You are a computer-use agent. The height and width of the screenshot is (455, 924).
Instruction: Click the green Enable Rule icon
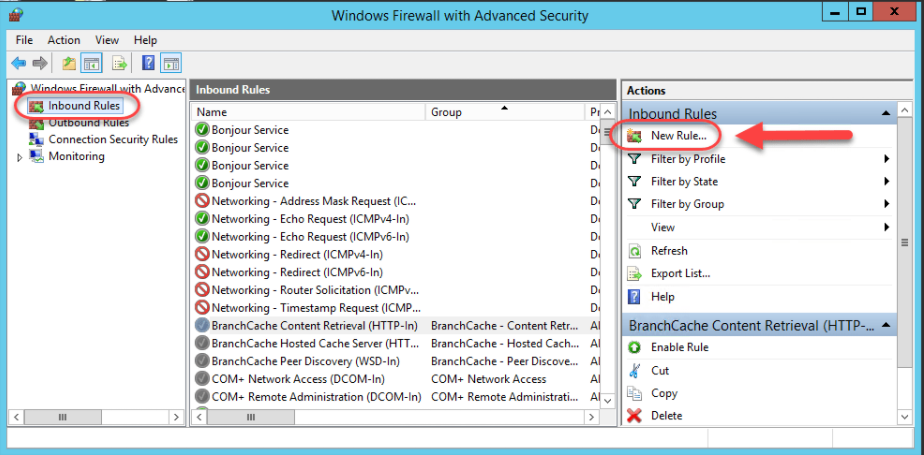(x=635, y=348)
